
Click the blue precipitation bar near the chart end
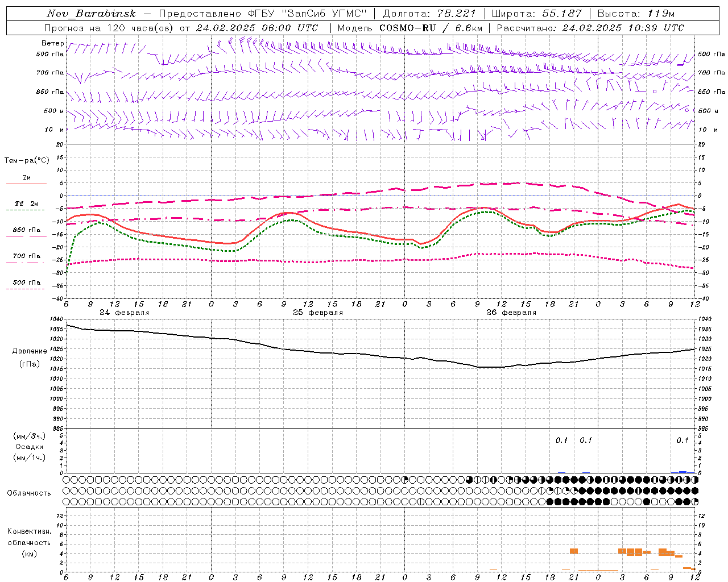(x=682, y=472)
